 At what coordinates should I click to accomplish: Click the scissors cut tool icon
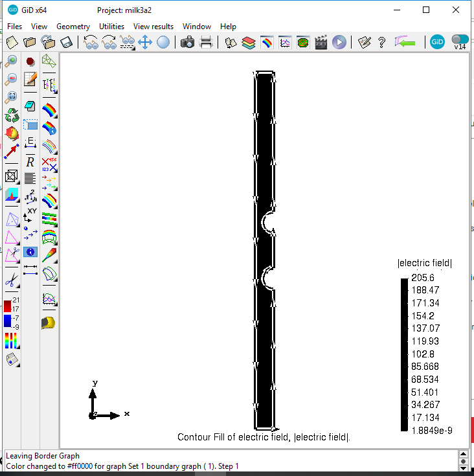[x=12, y=280]
